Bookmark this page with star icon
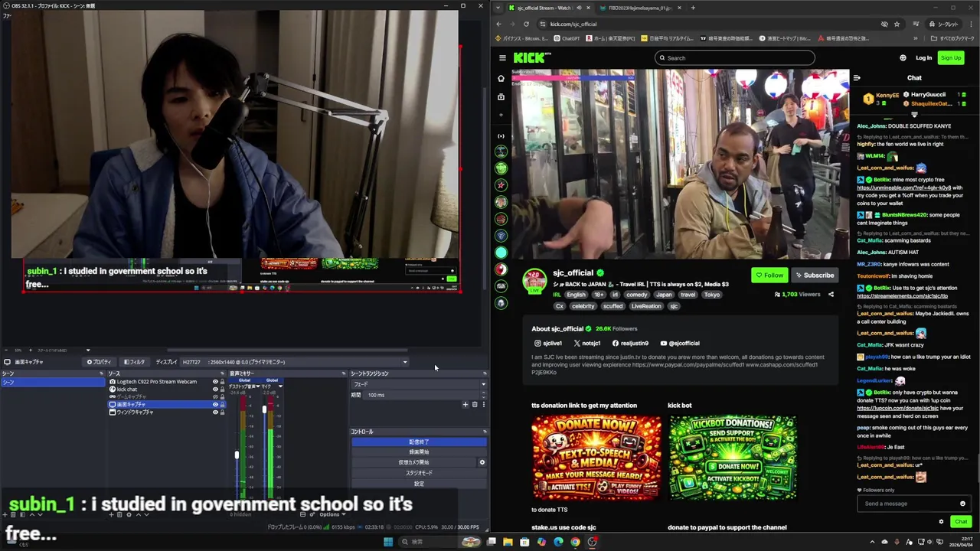The image size is (980, 551). point(897,24)
